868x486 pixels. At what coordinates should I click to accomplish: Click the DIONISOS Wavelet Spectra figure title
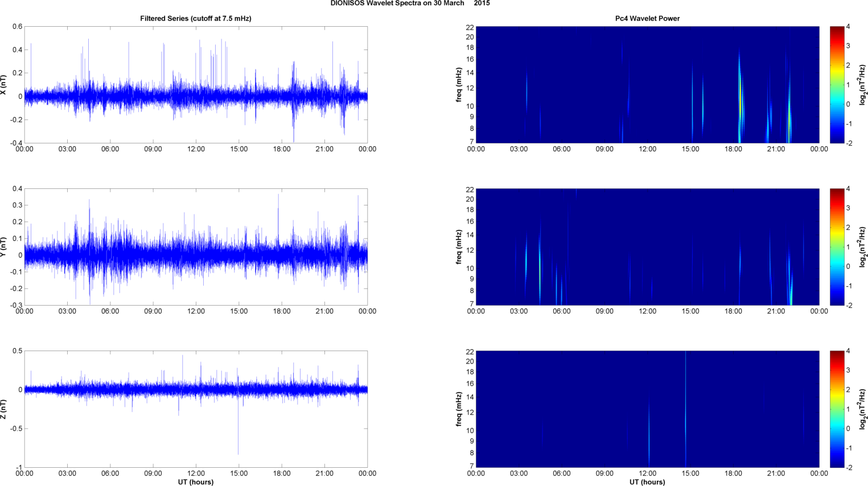pos(410,3)
